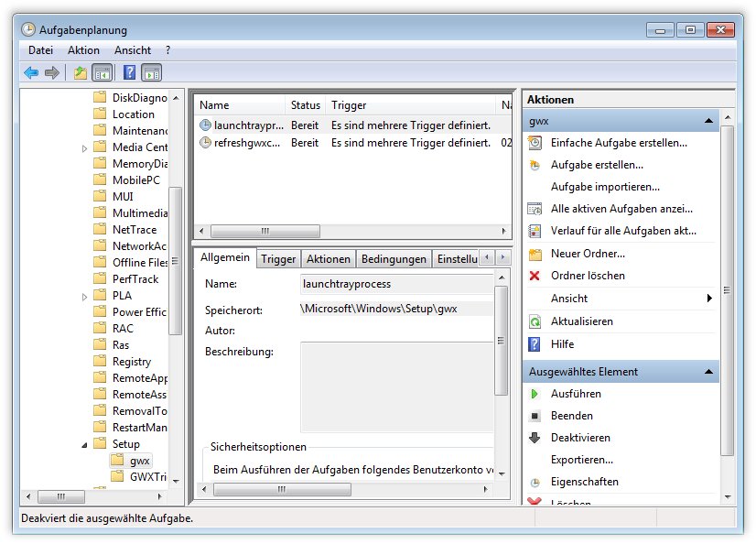This screenshot has width=756, height=544.
Task: Click Einfache Aufgabe erstellen link
Action: click(619, 143)
